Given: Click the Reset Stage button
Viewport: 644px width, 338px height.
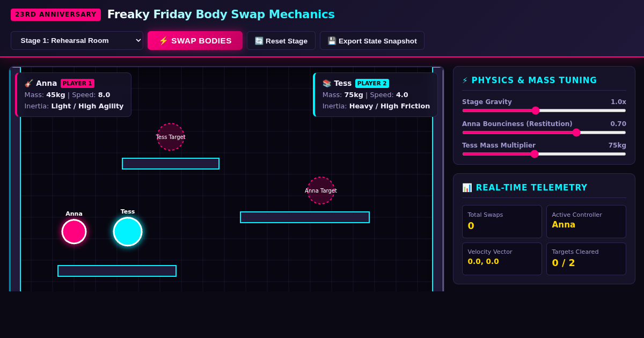Looking at the screenshot, I should tap(281, 41).
